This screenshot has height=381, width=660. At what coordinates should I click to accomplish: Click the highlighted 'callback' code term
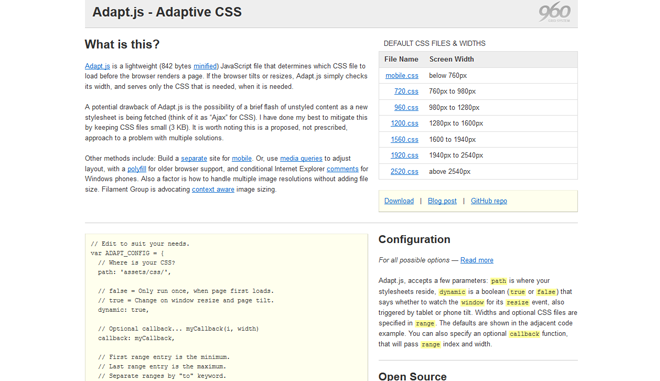point(524,334)
